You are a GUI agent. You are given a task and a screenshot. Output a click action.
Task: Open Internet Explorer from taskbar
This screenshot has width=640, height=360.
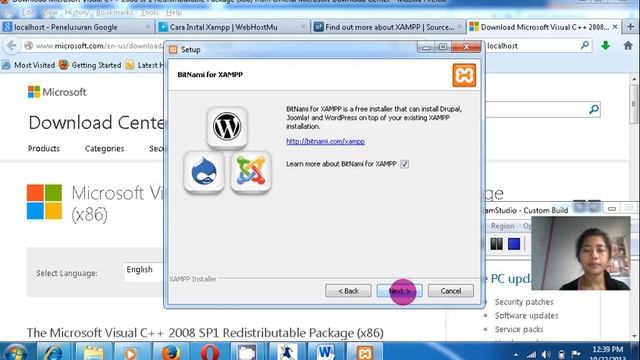(53, 352)
